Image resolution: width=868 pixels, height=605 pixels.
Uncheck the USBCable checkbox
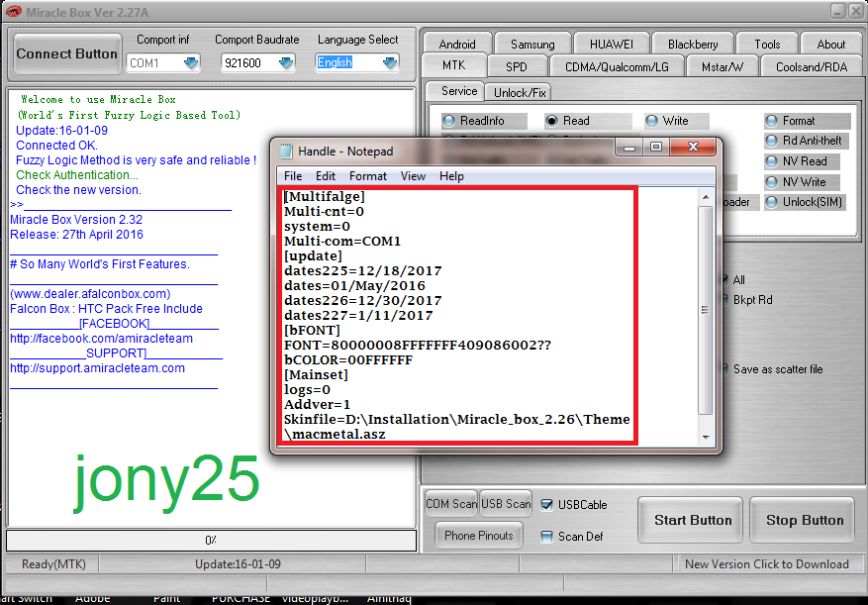tap(547, 505)
